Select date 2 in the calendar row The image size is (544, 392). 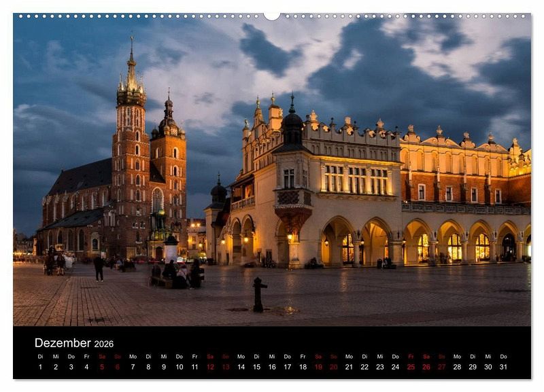(x=56, y=367)
